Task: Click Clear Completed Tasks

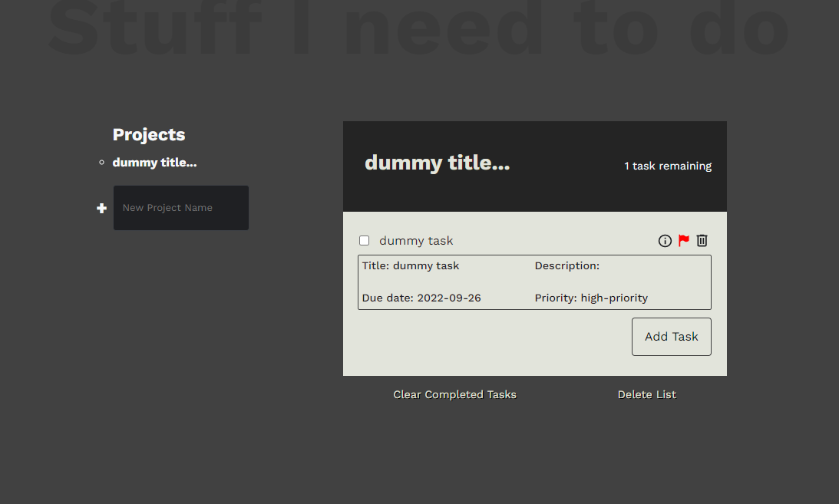Action: (x=455, y=394)
